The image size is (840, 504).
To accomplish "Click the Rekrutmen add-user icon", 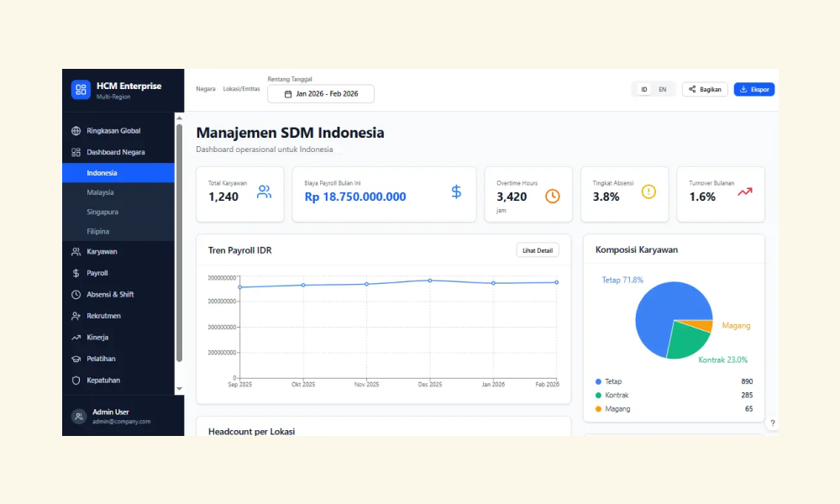I will (x=76, y=316).
